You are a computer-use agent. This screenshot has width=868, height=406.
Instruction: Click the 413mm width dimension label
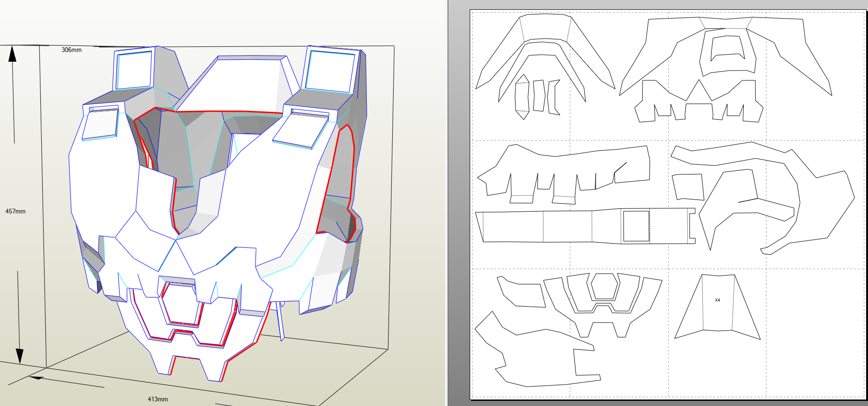tap(158, 399)
